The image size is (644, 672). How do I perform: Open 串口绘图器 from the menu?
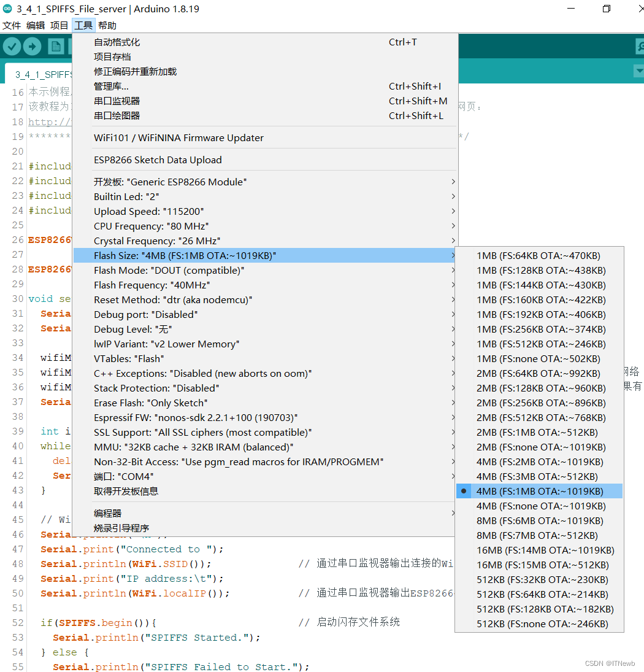pos(266,116)
